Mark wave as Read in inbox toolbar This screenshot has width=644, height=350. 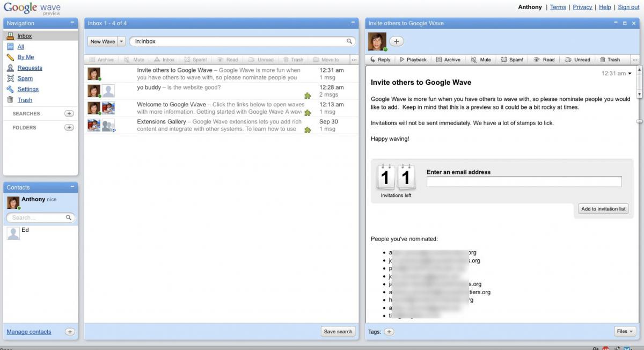pyautogui.click(x=228, y=60)
